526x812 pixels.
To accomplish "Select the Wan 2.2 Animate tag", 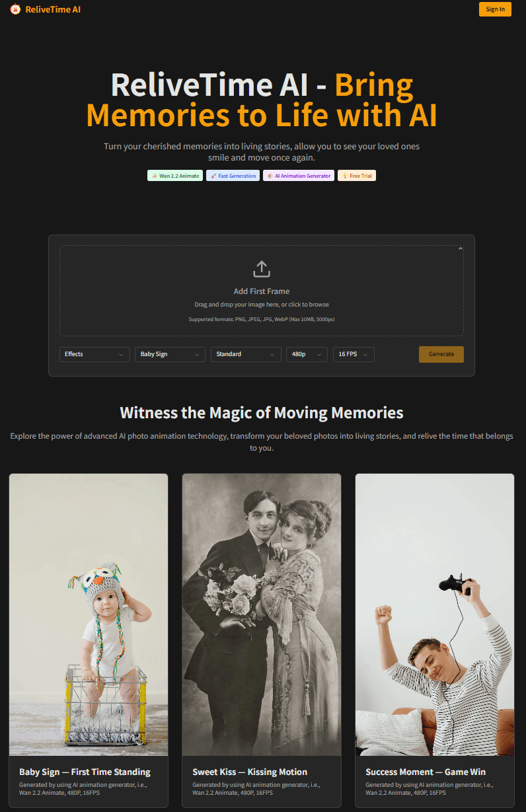I will [x=175, y=176].
